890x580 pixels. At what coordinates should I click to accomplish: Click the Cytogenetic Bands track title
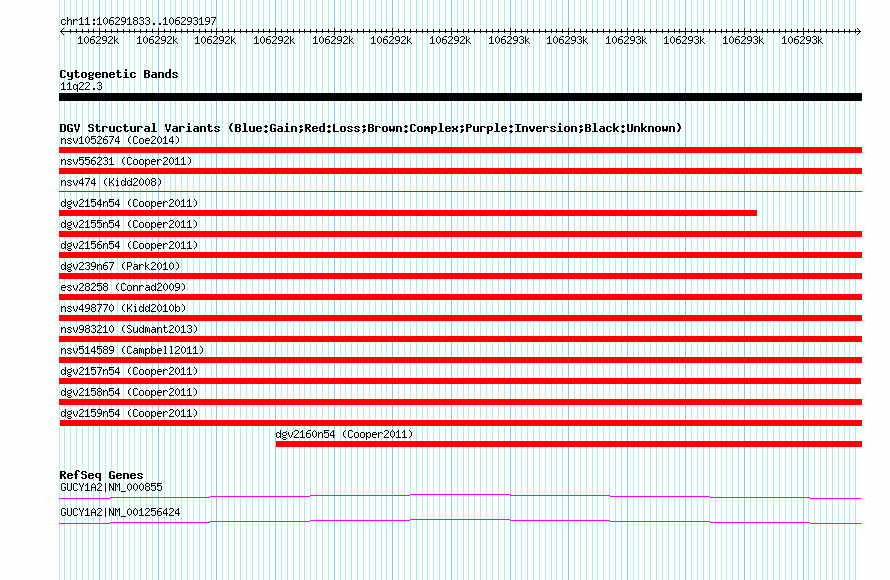(119, 74)
